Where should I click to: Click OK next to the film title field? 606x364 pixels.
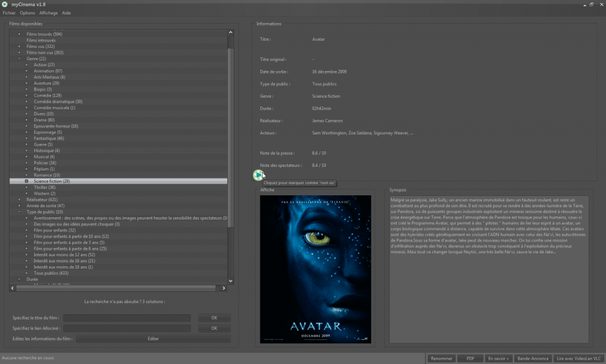pyautogui.click(x=214, y=318)
